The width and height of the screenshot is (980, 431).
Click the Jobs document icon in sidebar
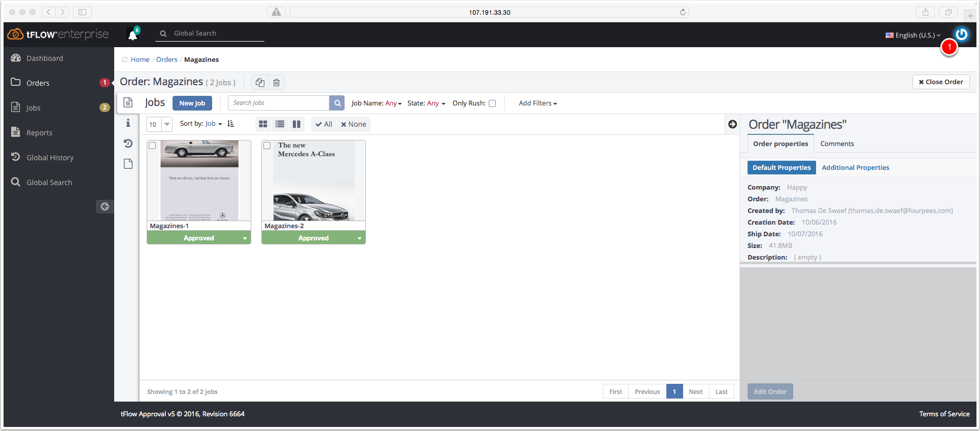16,107
